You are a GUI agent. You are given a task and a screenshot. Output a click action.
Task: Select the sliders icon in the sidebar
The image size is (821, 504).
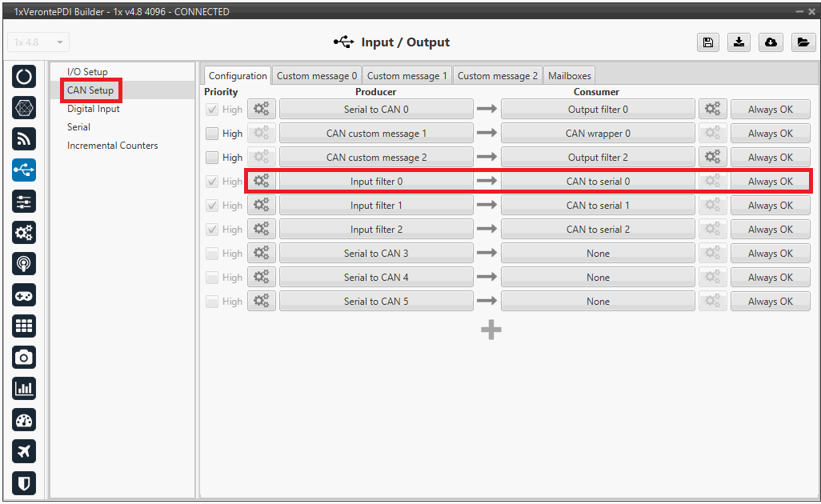(24, 202)
